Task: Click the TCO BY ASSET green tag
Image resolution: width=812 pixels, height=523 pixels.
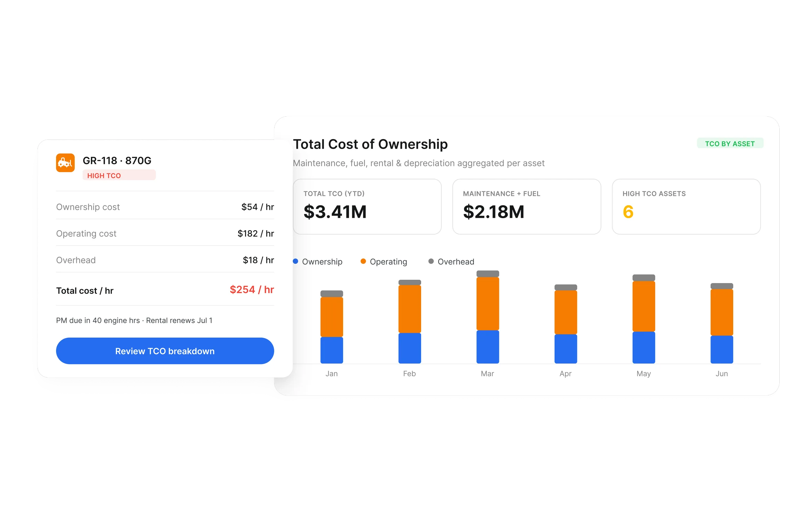Action: click(730, 143)
